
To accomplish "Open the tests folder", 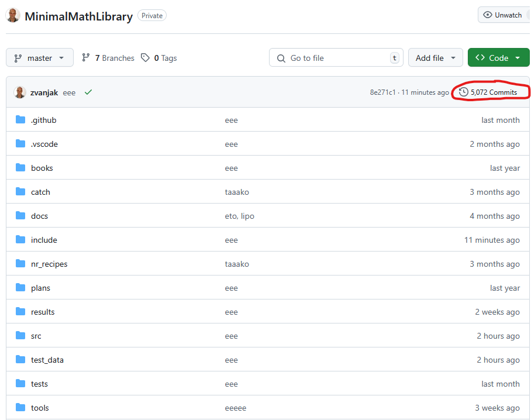I will [x=39, y=384].
